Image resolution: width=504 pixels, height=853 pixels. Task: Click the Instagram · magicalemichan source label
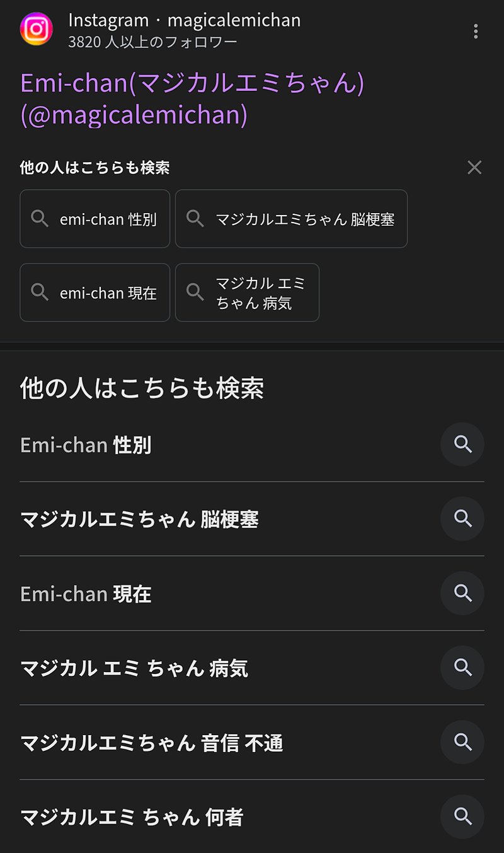[184, 21]
